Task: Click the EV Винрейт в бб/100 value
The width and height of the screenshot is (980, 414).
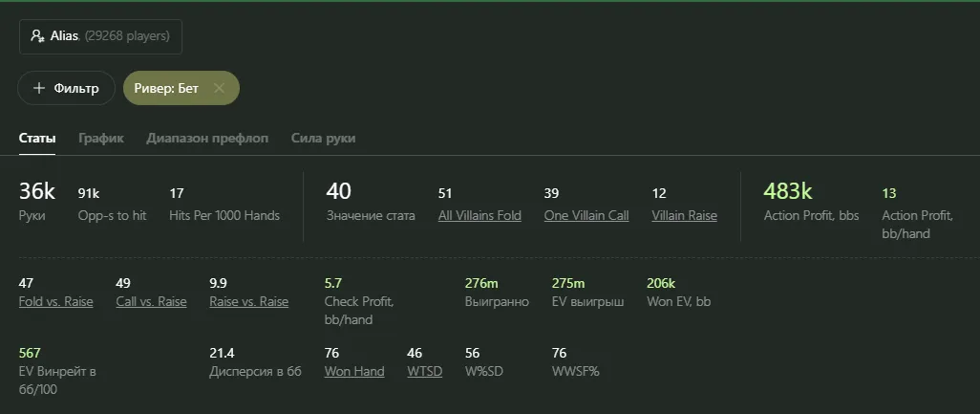Action: 30,353
